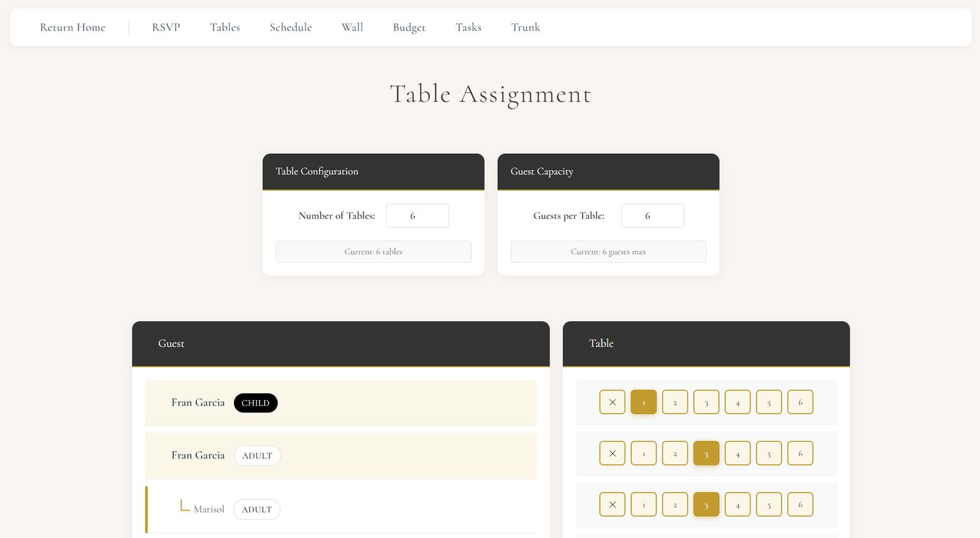Assign adult Fran Garcia to table 1

click(x=644, y=453)
